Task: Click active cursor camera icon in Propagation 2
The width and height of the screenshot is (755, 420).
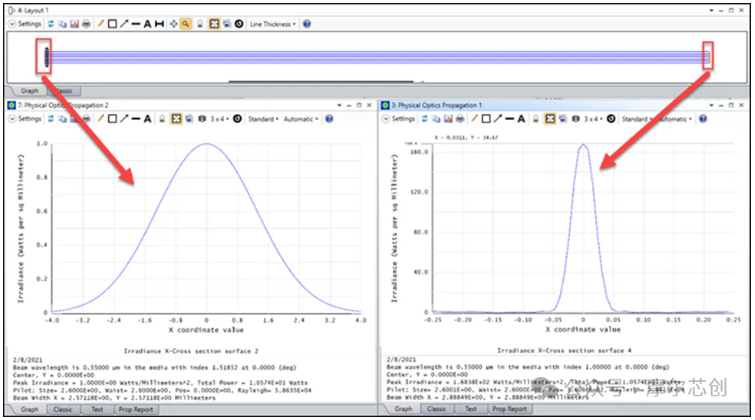Action: coord(202,118)
